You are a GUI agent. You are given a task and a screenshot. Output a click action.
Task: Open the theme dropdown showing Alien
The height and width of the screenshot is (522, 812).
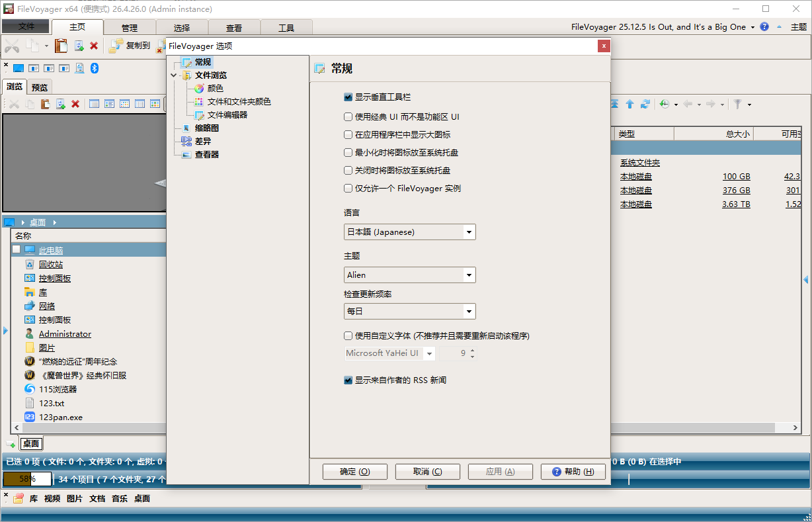pyautogui.click(x=409, y=275)
